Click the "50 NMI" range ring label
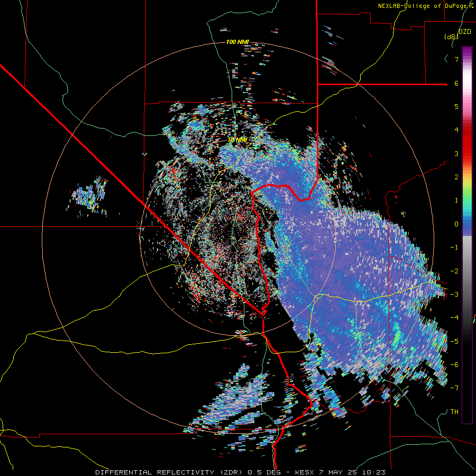Image resolution: width=476 pixels, height=476 pixels. pos(237,140)
